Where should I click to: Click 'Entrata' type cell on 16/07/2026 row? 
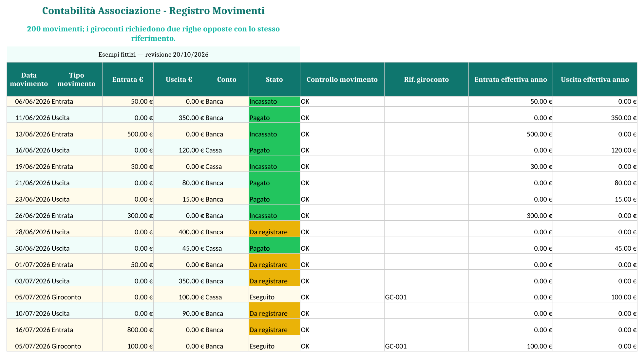pos(77,327)
